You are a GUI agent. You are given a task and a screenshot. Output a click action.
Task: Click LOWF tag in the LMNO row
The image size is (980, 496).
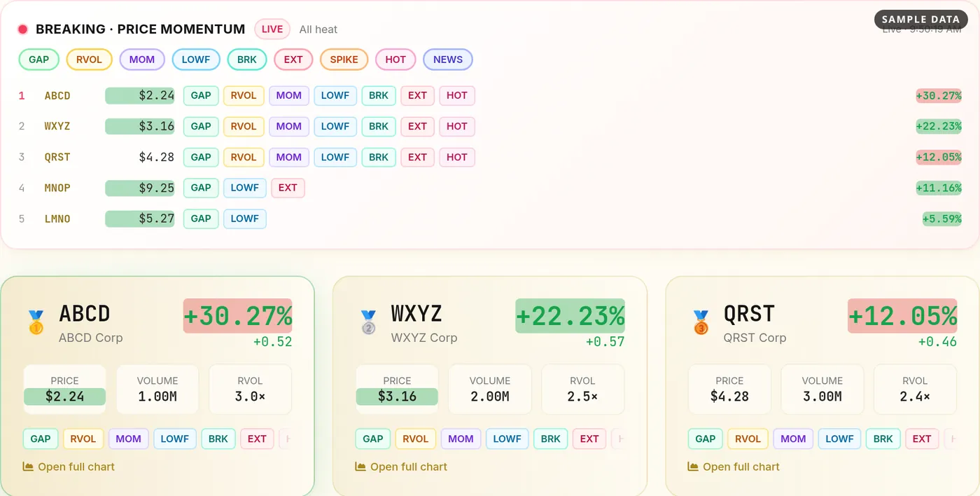[x=245, y=219]
